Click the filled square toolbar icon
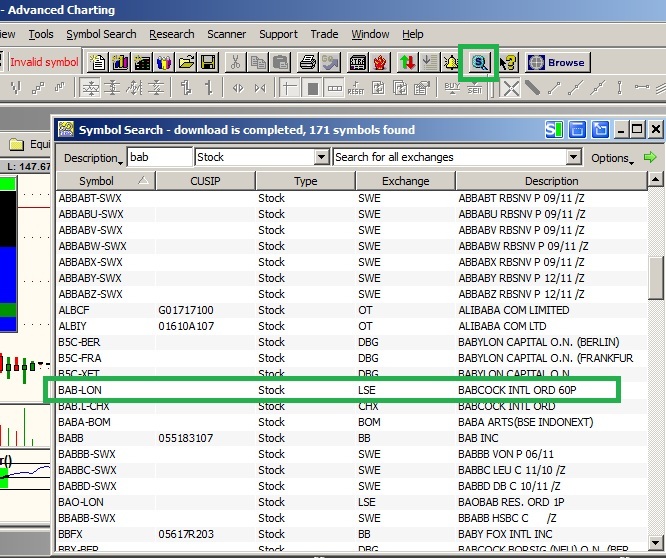Image resolution: width=666 pixels, height=558 pixels. point(313,88)
